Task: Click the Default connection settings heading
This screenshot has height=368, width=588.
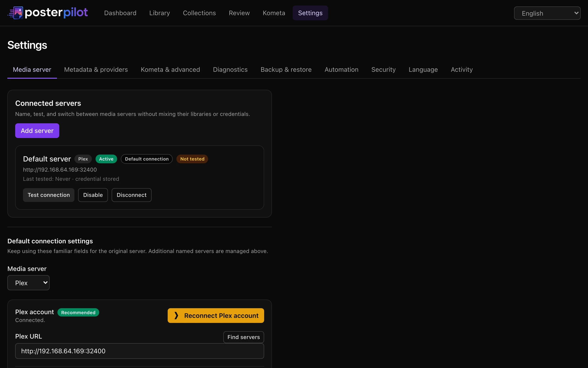Action: (x=50, y=241)
